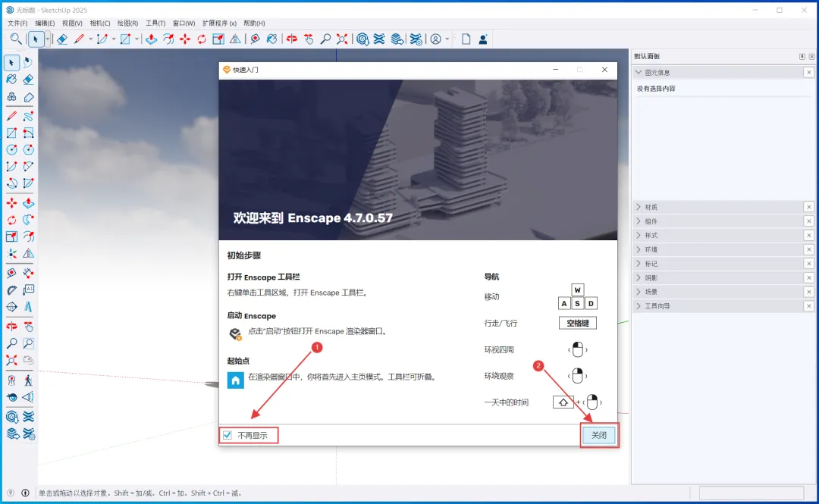Close the 材质 panel with its X button
Viewport: 819px width, 504px height.
click(808, 207)
